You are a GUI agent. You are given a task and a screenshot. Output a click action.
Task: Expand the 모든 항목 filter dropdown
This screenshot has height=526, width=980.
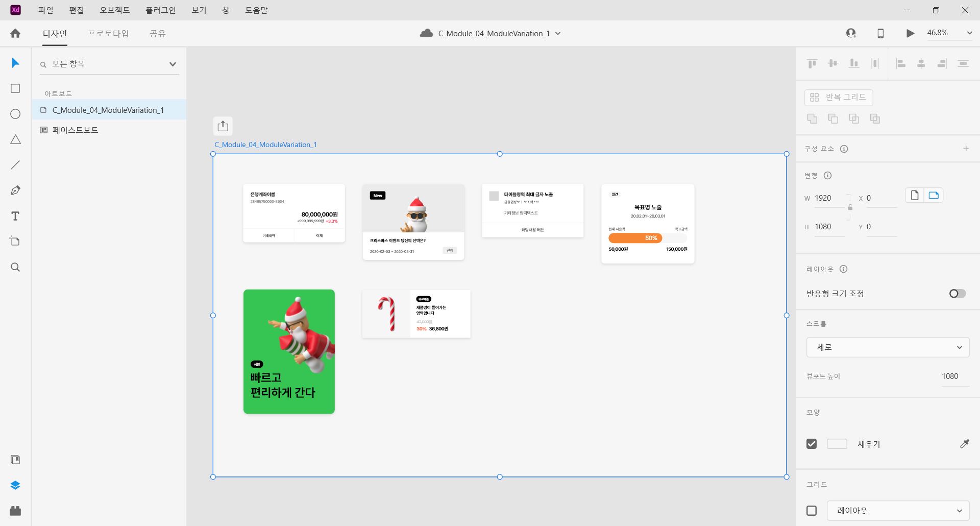coord(173,64)
